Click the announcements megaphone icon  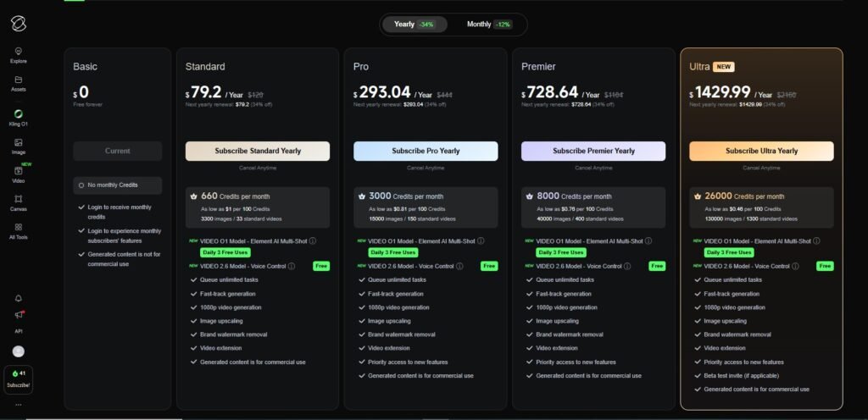[x=18, y=314]
